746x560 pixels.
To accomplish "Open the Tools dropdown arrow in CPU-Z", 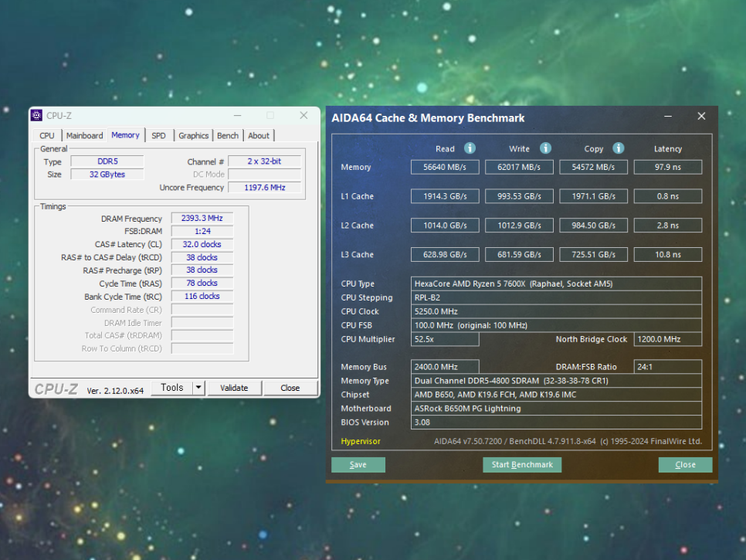I will (x=199, y=389).
